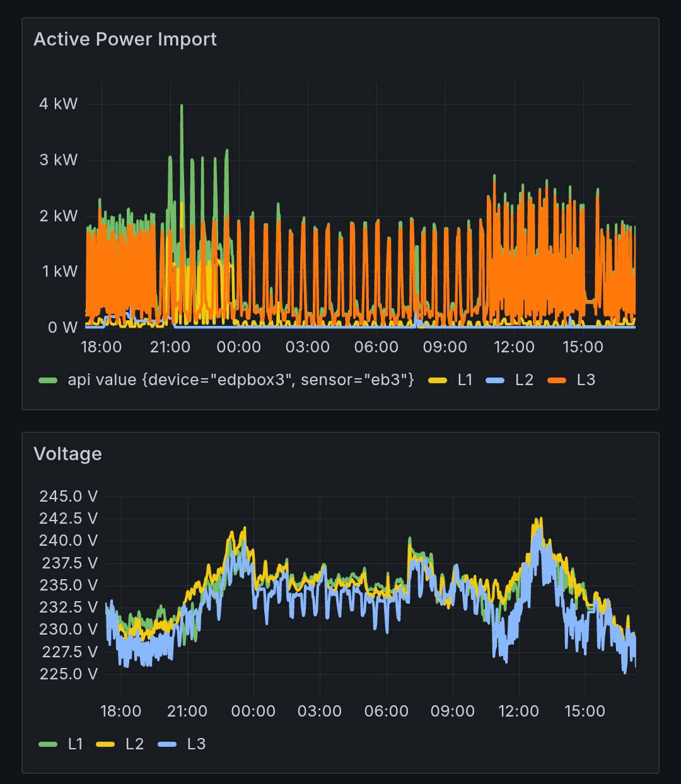Click green L1 swatch in Voltage legend
Viewport: 681px width, 784px height.
49,745
